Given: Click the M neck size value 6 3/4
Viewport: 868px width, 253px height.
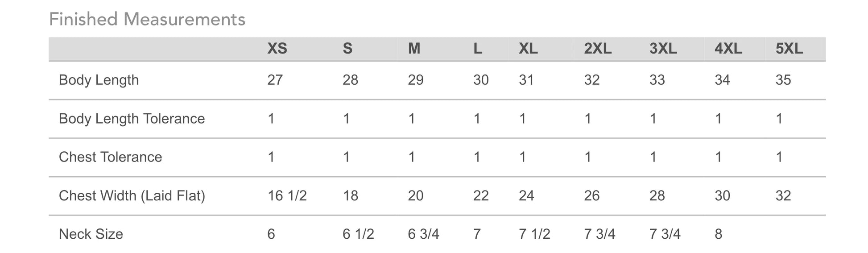Looking at the screenshot, I should pyautogui.click(x=423, y=234).
